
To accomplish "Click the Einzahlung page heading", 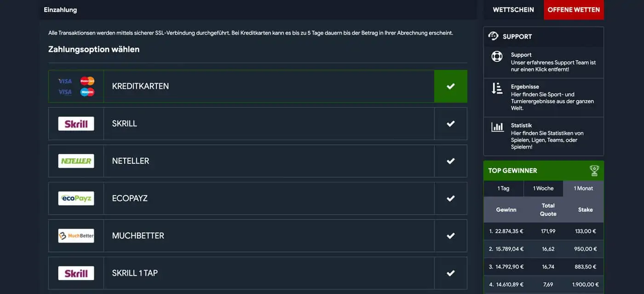I will tap(60, 10).
